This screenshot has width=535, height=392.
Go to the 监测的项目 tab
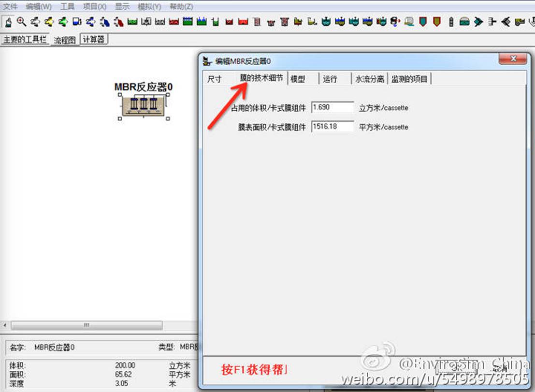click(410, 79)
